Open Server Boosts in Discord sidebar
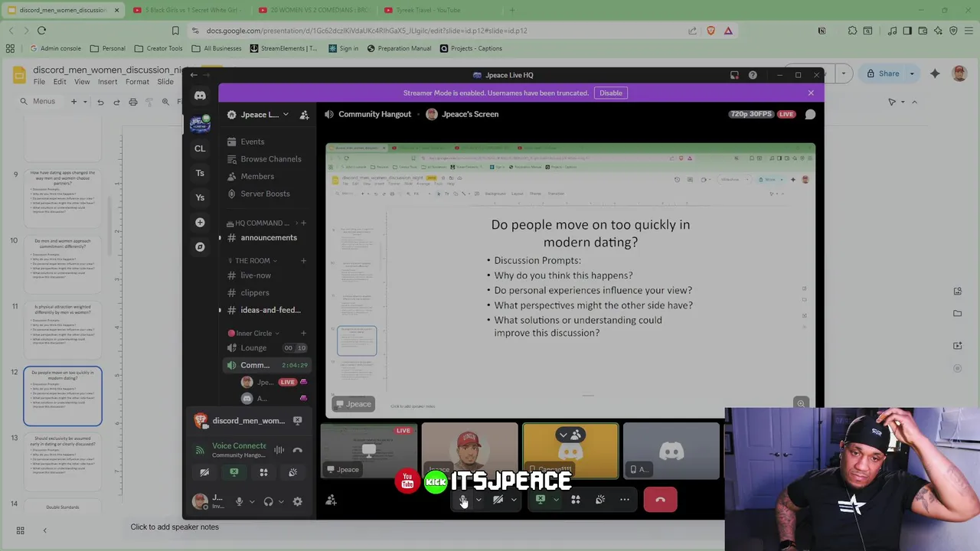The width and height of the screenshot is (980, 551). tap(265, 194)
